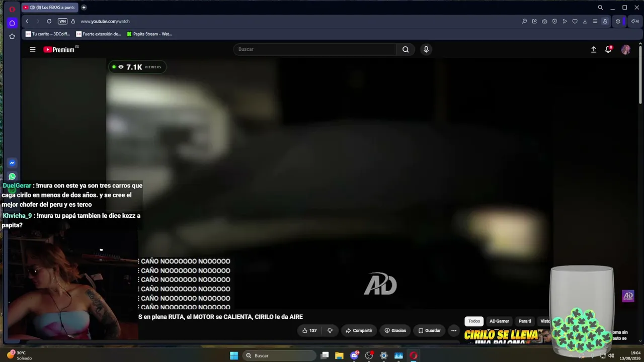644x362 pixels.
Task: Open page zoom find magnifier in address bar
Action: click(x=524, y=21)
